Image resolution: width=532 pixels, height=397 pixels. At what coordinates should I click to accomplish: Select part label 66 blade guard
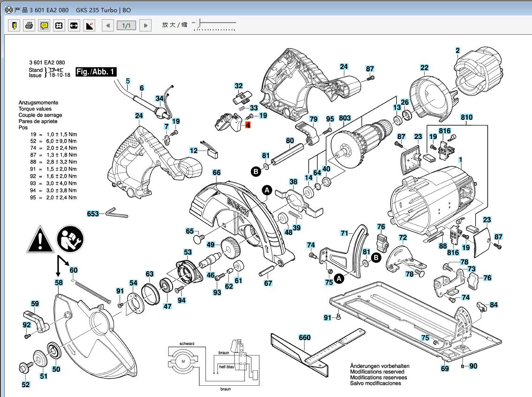tap(216, 172)
